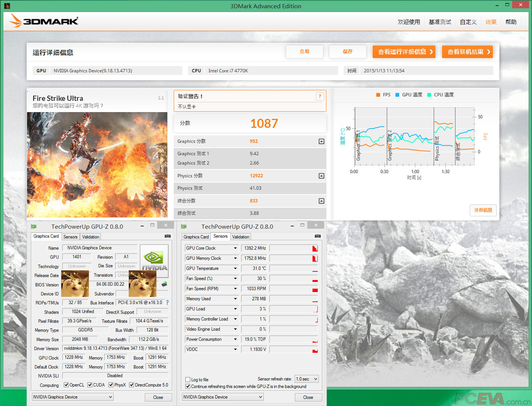Viewport: 532px width, 406px height.
Task: Click the help question mark on 验证警告 panel
Action: click(x=320, y=96)
